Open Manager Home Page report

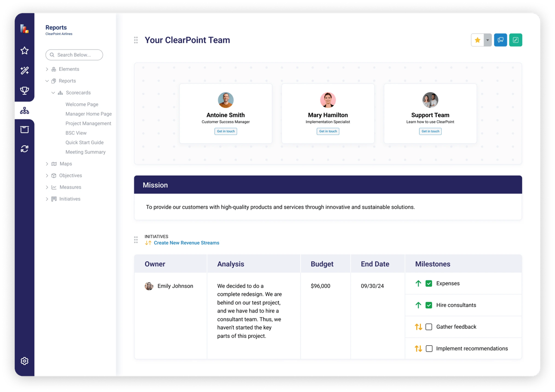tap(88, 114)
